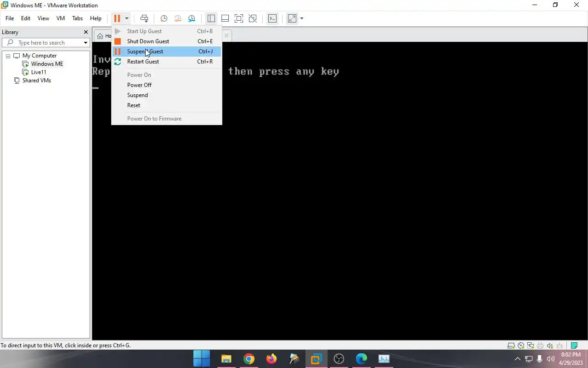Click the stretch guest display icon
Image resolution: width=588 pixels, height=368 pixels.
coord(292,18)
